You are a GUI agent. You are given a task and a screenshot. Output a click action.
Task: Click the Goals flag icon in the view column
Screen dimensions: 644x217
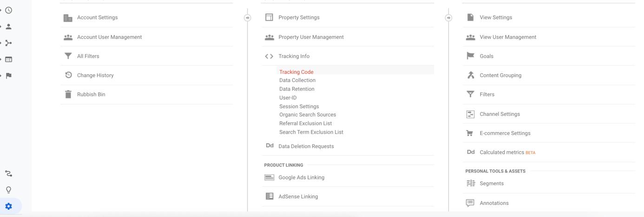coord(470,56)
